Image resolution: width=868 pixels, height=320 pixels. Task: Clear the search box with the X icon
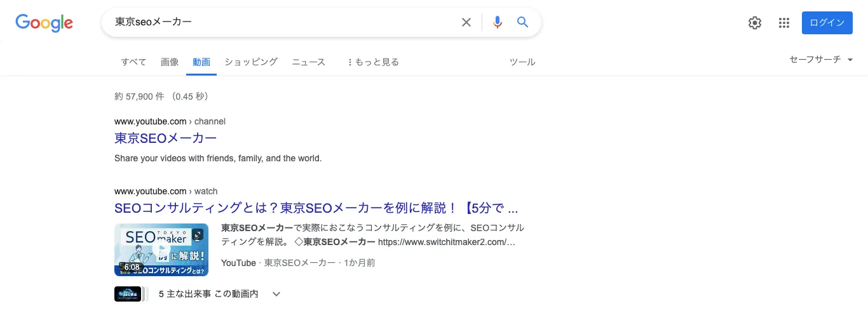(x=466, y=22)
